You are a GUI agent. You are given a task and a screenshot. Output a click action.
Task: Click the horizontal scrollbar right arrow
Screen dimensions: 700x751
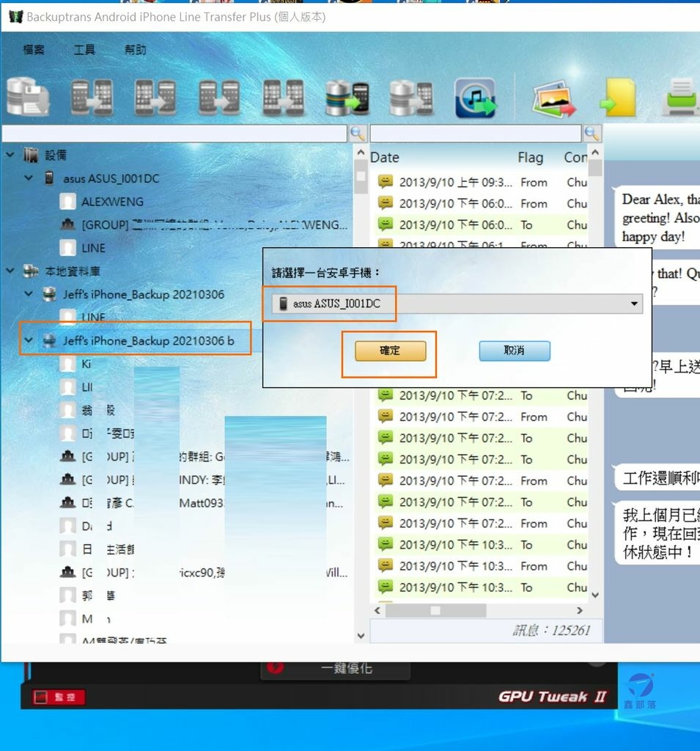580,610
